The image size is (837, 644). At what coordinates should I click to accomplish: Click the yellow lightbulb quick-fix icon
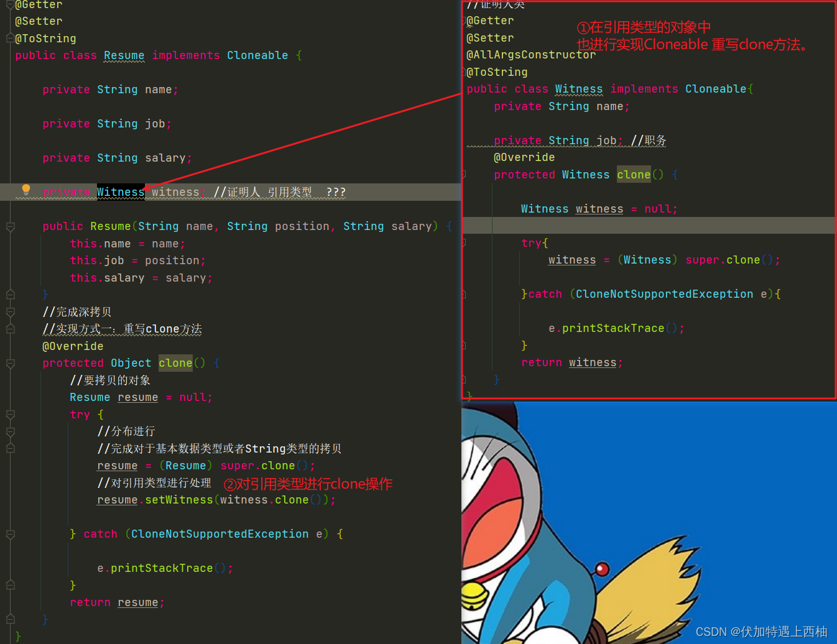point(26,190)
